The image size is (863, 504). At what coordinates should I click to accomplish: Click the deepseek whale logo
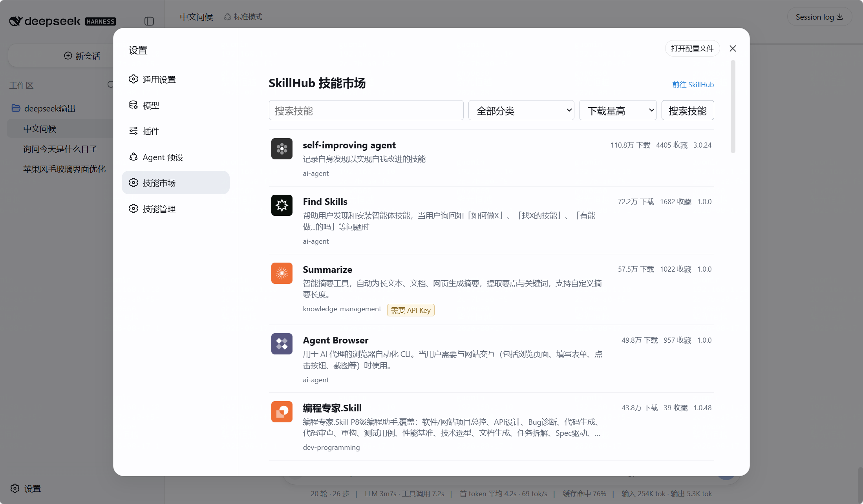click(15, 21)
